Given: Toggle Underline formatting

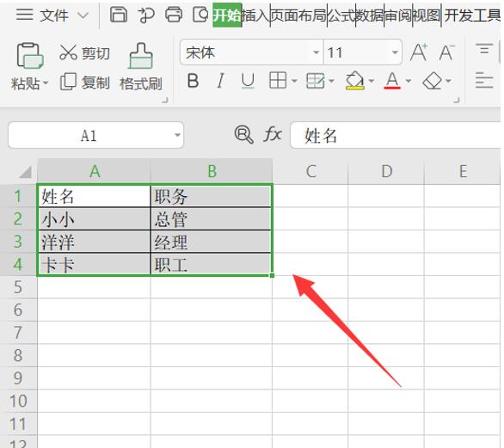Looking at the screenshot, I should click(x=248, y=80).
